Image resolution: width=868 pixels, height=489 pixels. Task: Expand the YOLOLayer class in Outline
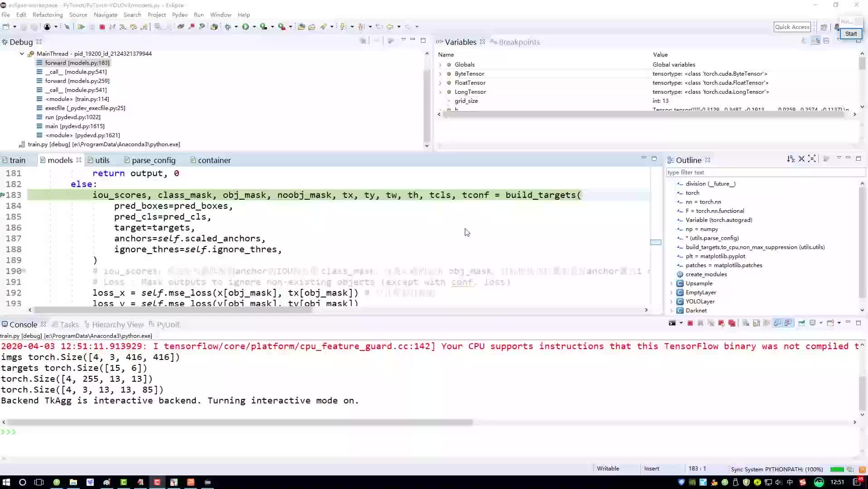point(671,302)
